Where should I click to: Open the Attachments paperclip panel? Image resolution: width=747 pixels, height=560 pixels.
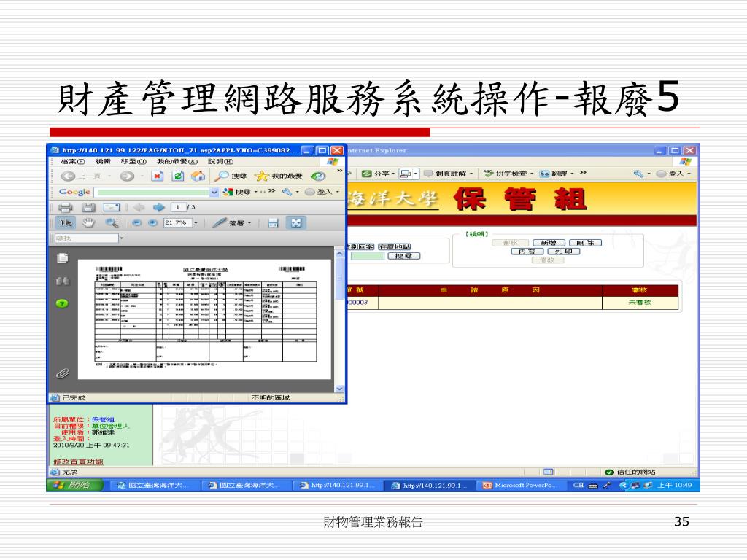pos(63,373)
